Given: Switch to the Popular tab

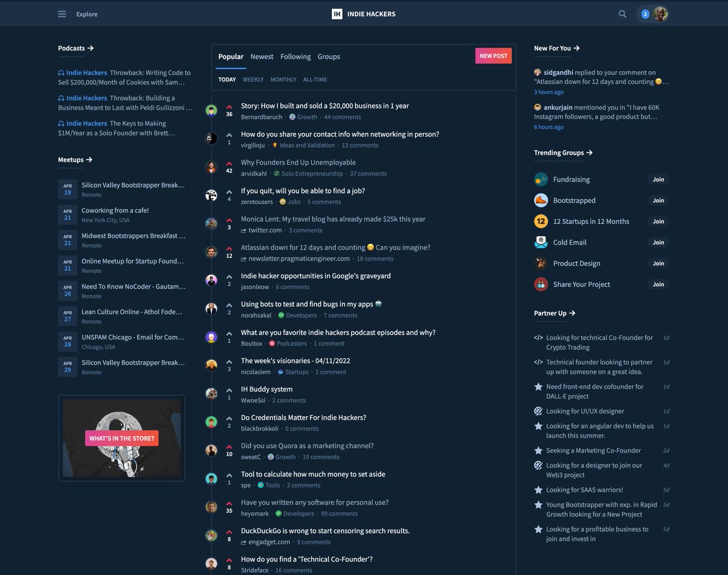Looking at the screenshot, I should pos(231,56).
